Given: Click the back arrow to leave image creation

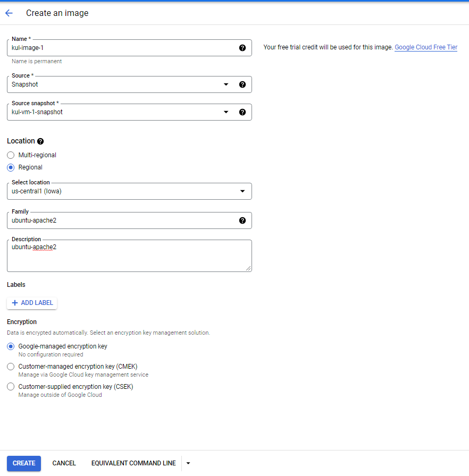Looking at the screenshot, I should (x=9, y=13).
